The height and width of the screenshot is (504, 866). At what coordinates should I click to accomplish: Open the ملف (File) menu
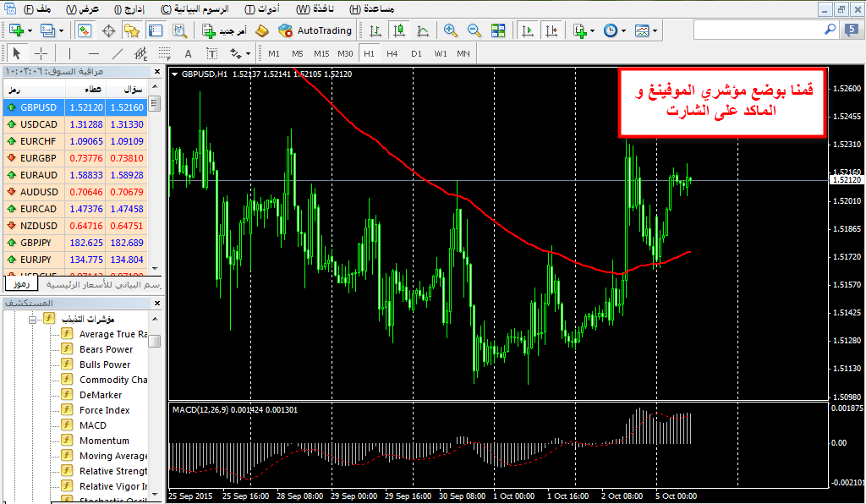pos(37,8)
